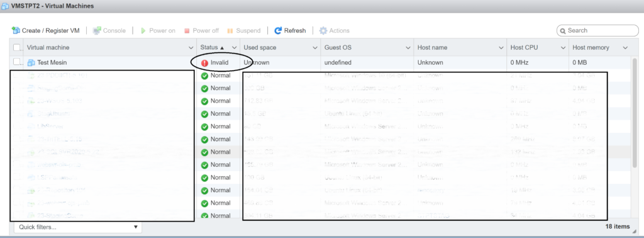Sort by Host CPU column header
The height and width of the screenshot is (238, 644).
(x=524, y=48)
